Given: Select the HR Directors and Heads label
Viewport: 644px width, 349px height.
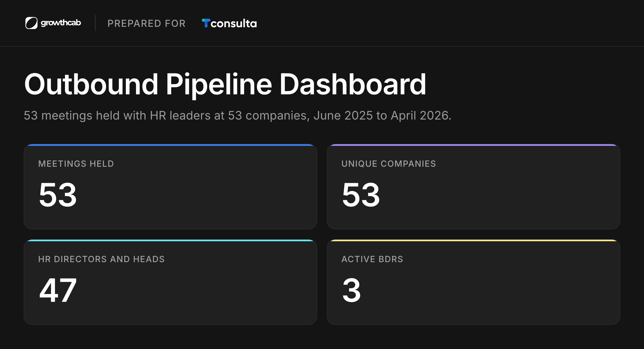Looking at the screenshot, I should [101, 259].
